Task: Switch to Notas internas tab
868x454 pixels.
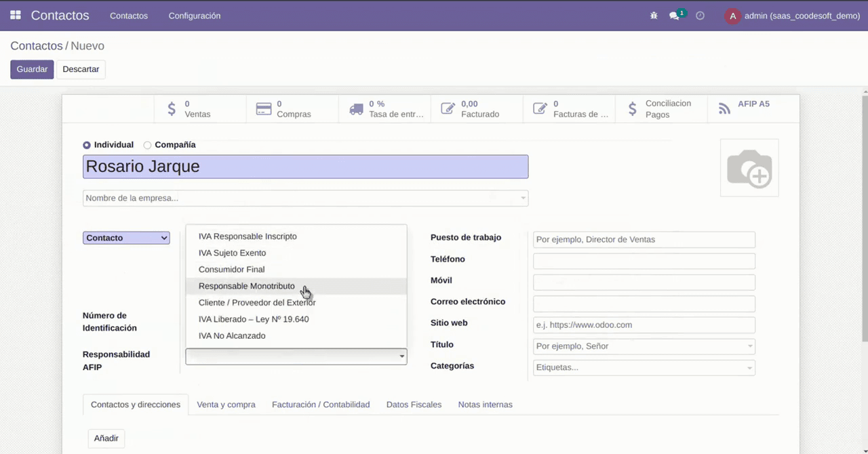Action: (x=486, y=405)
